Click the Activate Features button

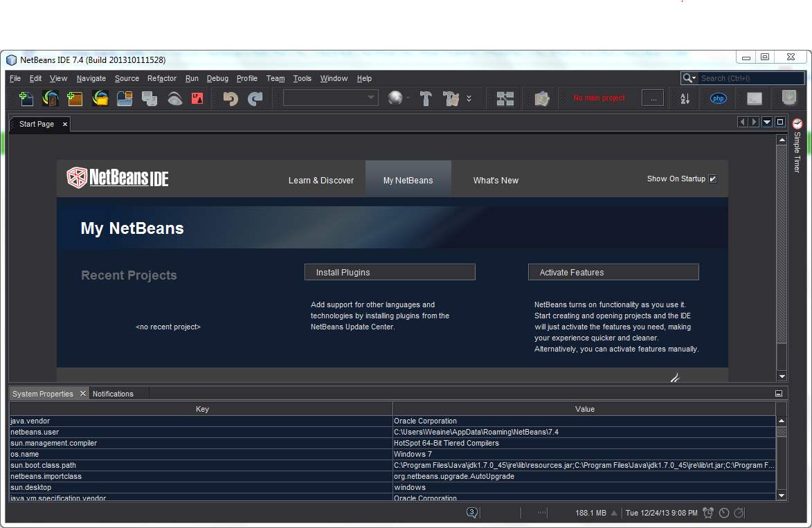(613, 272)
